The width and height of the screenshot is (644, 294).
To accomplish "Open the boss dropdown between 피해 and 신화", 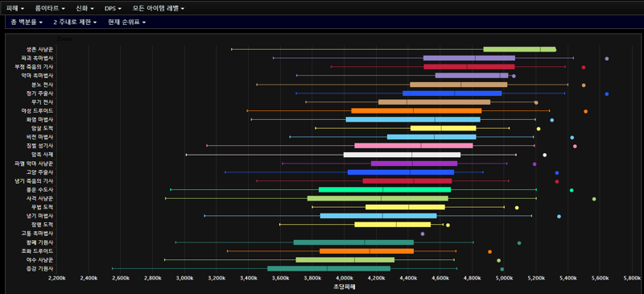I will click(50, 8).
